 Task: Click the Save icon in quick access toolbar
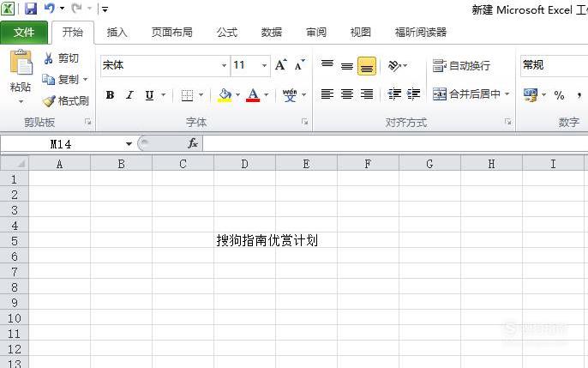[31, 9]
